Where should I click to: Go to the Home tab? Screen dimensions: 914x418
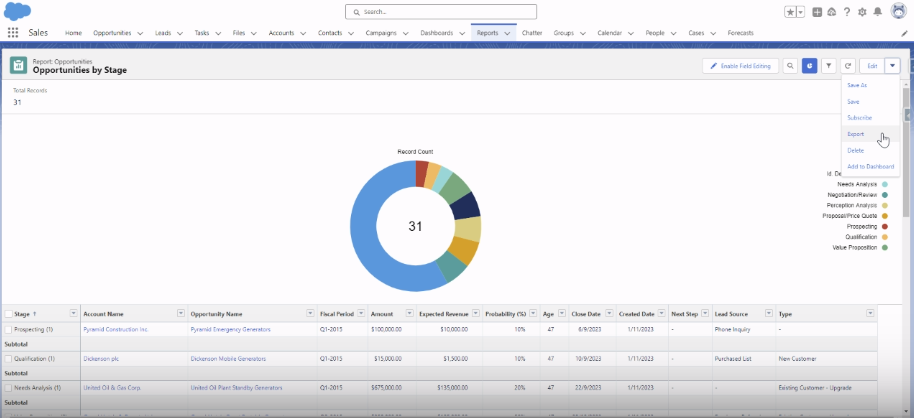click(x=73, y=33)
